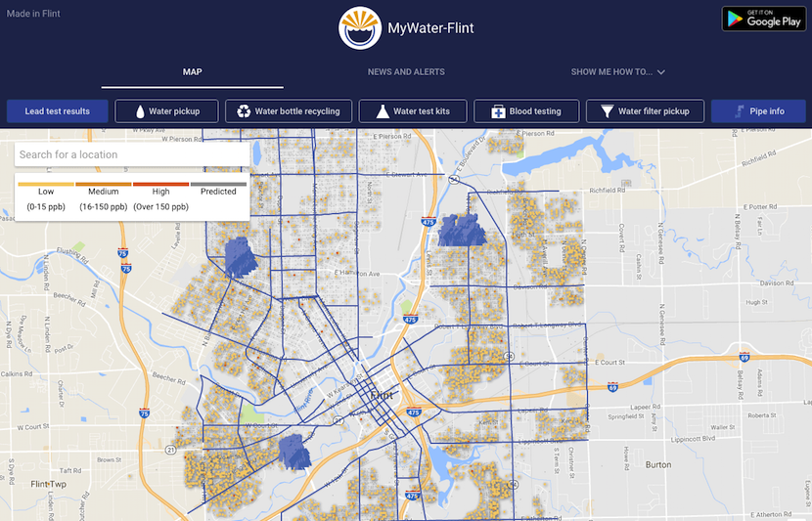Click the MyWater-Flint sun and water logo

pyautogui.click(x=359, y=28)
